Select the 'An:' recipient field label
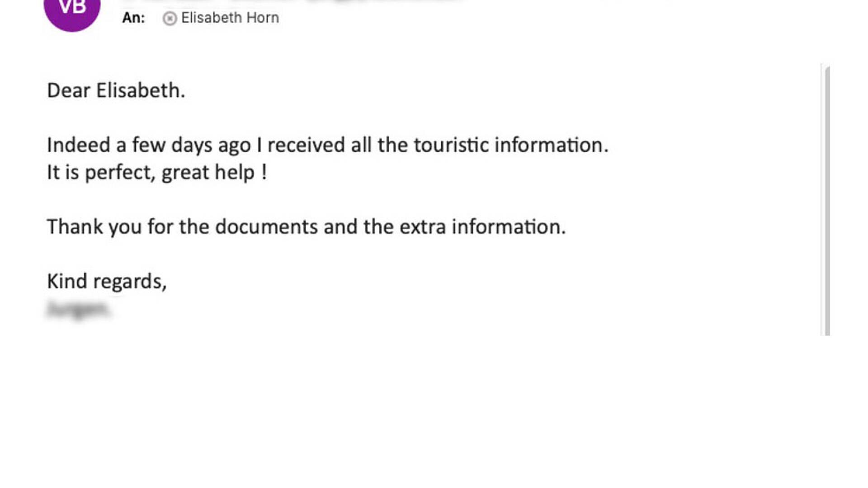The width and height of the screenshot is (868, 488). point(134,18)
